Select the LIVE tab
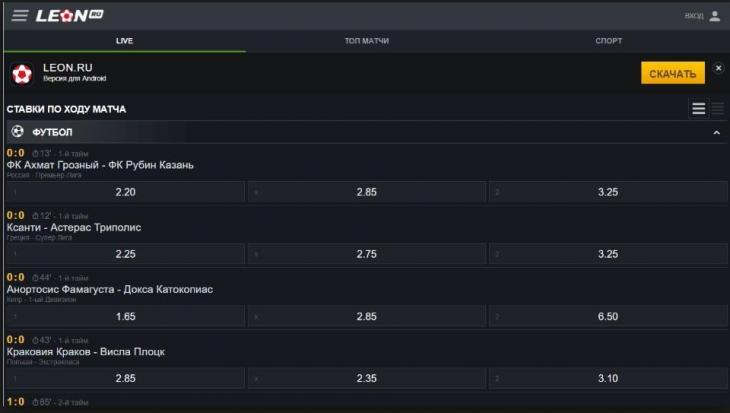This screenshot has width=730, height=413. (124, 41)
